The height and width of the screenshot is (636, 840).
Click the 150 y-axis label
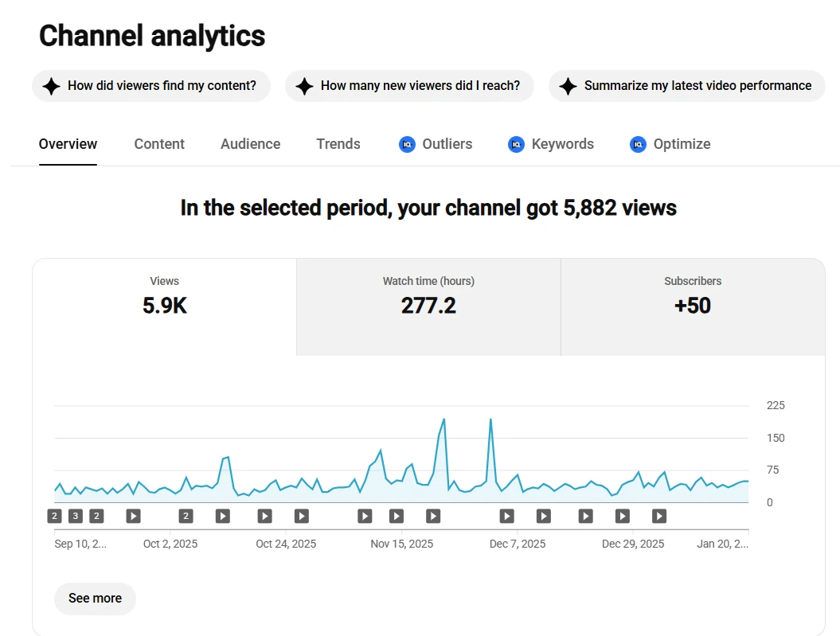coord(776,438)
